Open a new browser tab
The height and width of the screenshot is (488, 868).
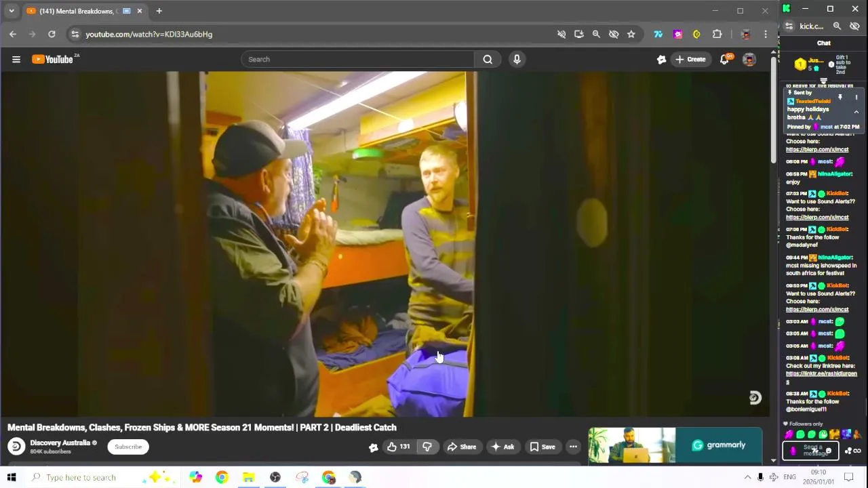click(x=159, y=11)
